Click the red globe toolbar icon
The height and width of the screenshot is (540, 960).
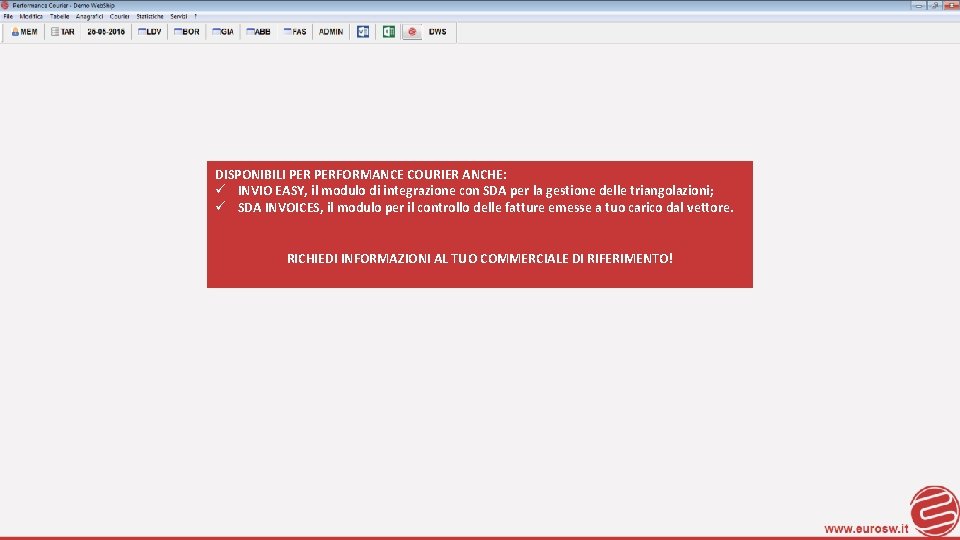(412, 32)
